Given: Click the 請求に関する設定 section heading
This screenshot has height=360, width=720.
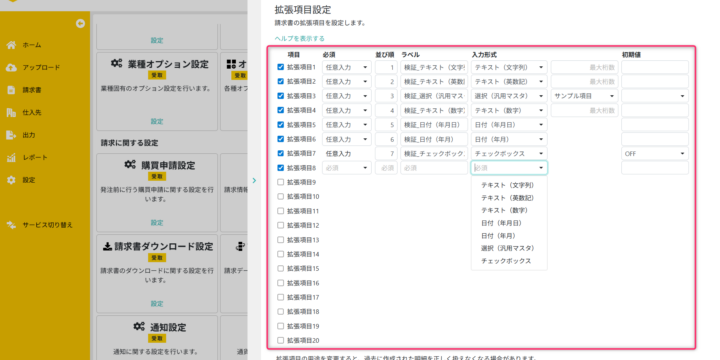Looking at the screenshot, I should click(129, 143).
